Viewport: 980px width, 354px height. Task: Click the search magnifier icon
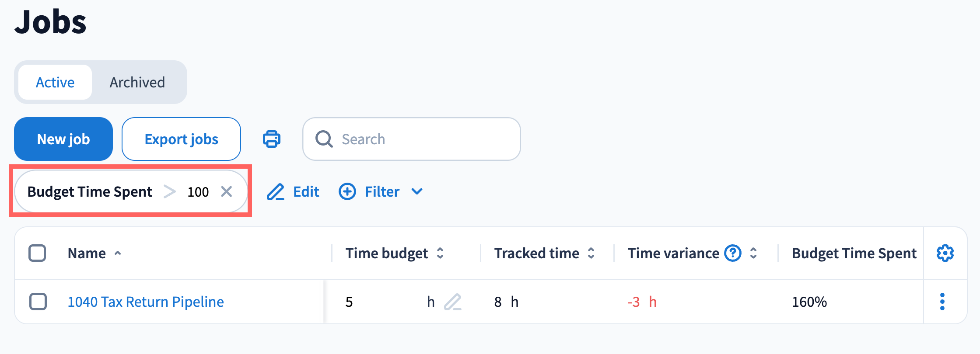(324, 139)
